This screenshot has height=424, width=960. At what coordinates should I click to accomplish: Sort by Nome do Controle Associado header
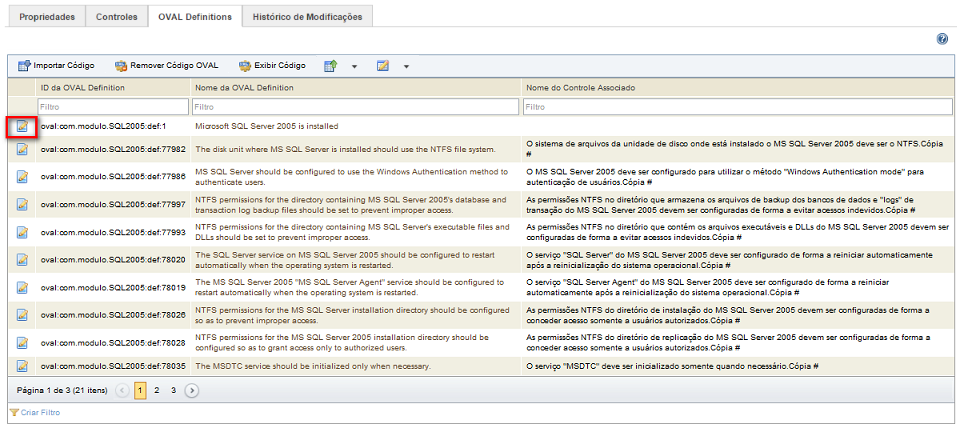click(x=580, y=88)
